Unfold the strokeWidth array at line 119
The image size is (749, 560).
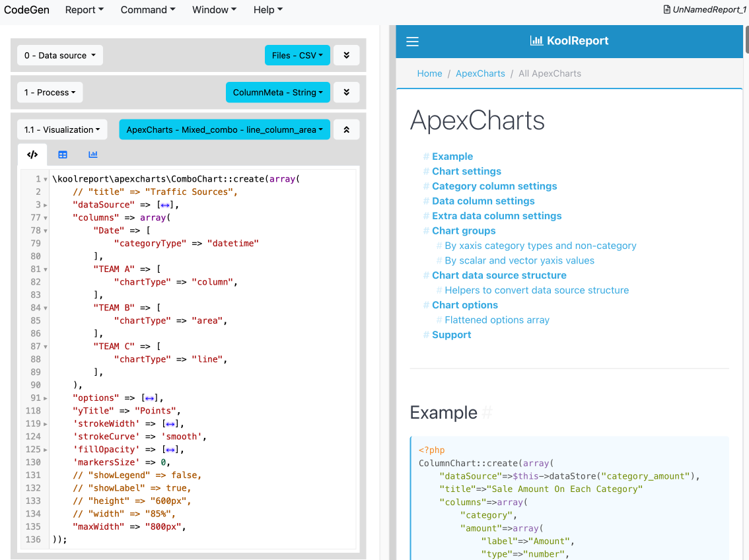point(46,424)
